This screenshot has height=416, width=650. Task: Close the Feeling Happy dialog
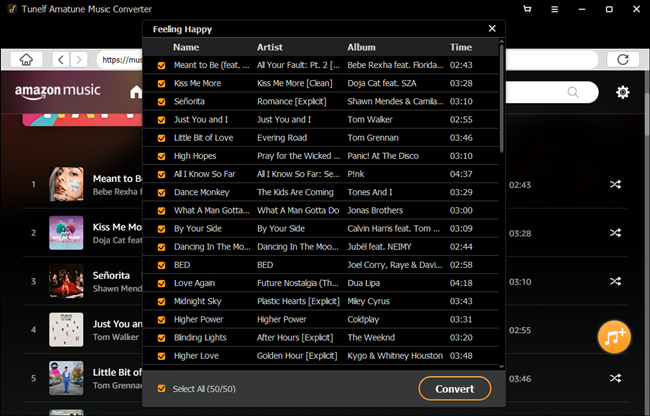tap(492, 29)
